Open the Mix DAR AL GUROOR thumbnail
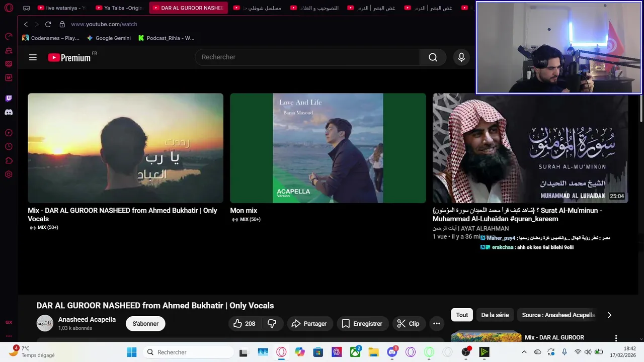 [x=125, y=148]
